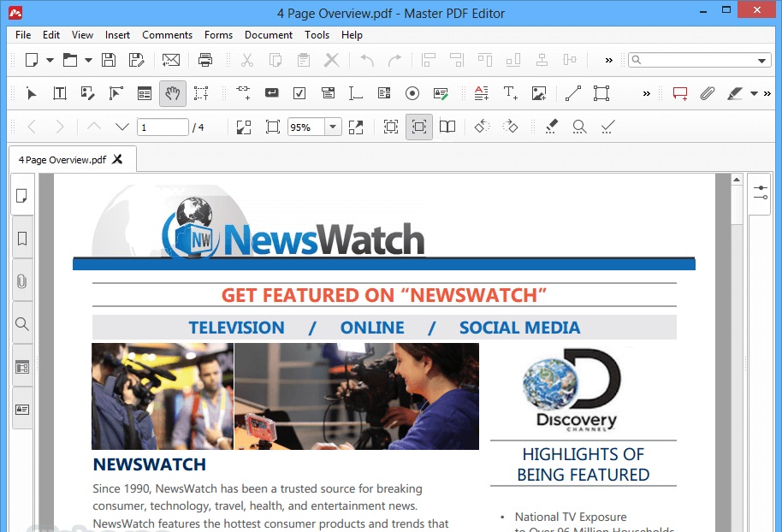Open the Attachments panel in sidebar

point(22,281)
